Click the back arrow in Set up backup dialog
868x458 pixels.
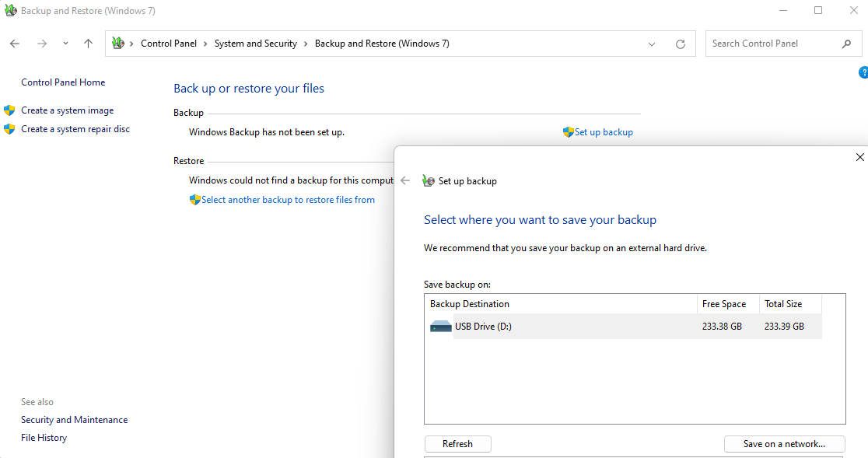405,180
